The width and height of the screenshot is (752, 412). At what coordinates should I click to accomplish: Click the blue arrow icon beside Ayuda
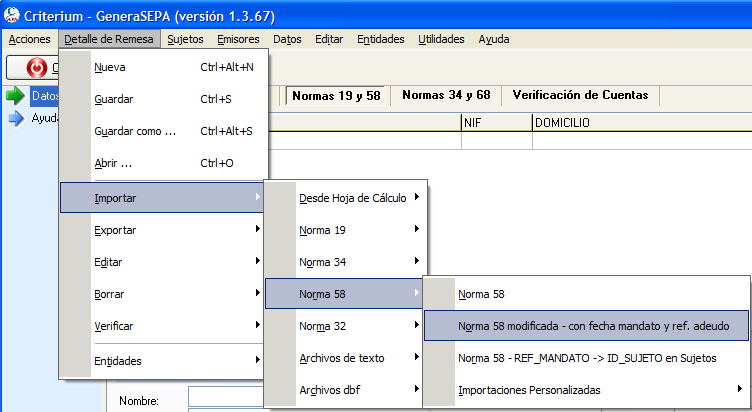point(16,118)
